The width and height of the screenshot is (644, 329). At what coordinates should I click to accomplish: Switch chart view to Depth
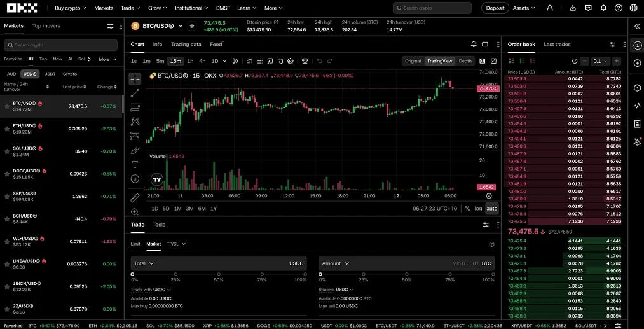tap(465, 61)
